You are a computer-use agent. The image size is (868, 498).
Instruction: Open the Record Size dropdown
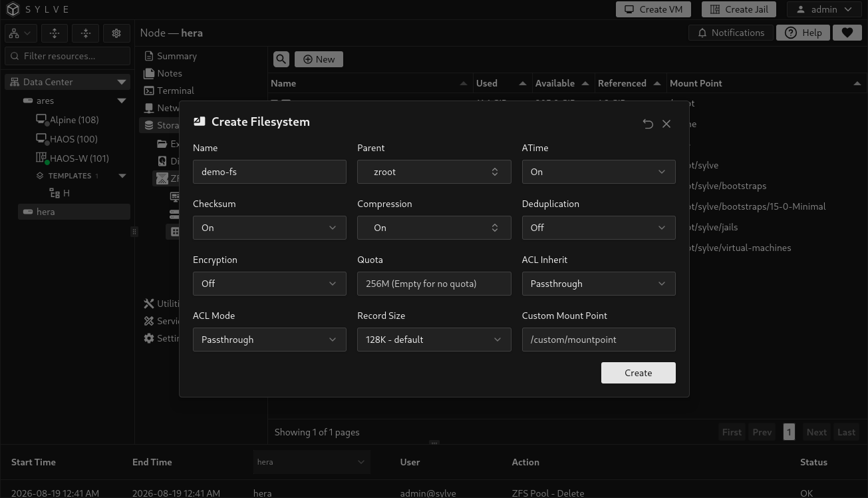pos(434,340)
